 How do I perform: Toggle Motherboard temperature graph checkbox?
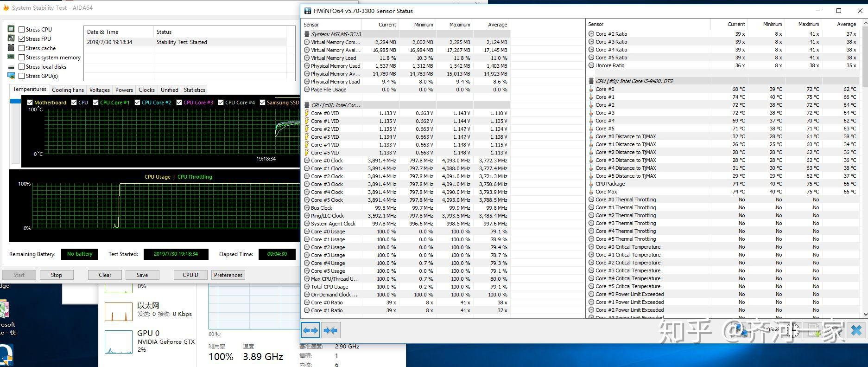coord(30,103)
